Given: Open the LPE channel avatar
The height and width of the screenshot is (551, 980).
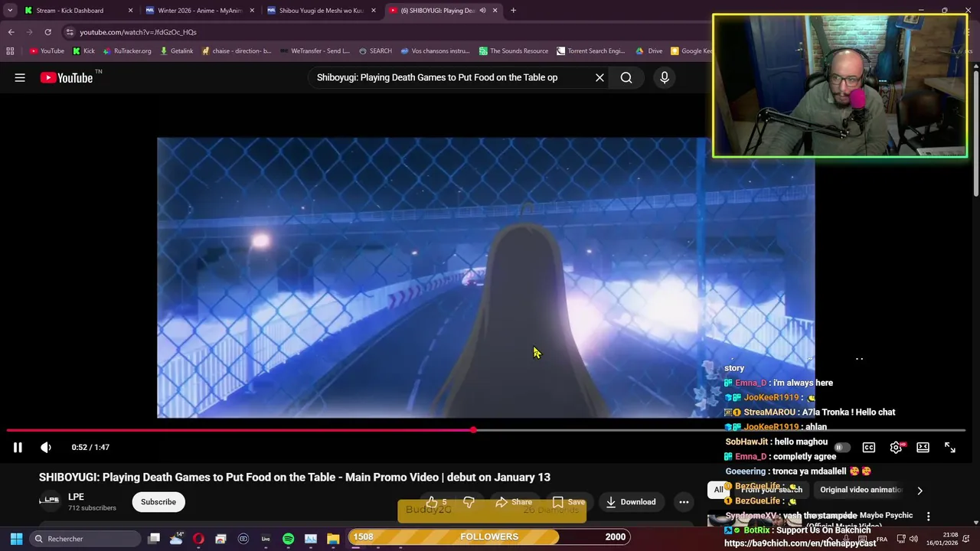Looking at the screenshot, I should pos(49,500).
